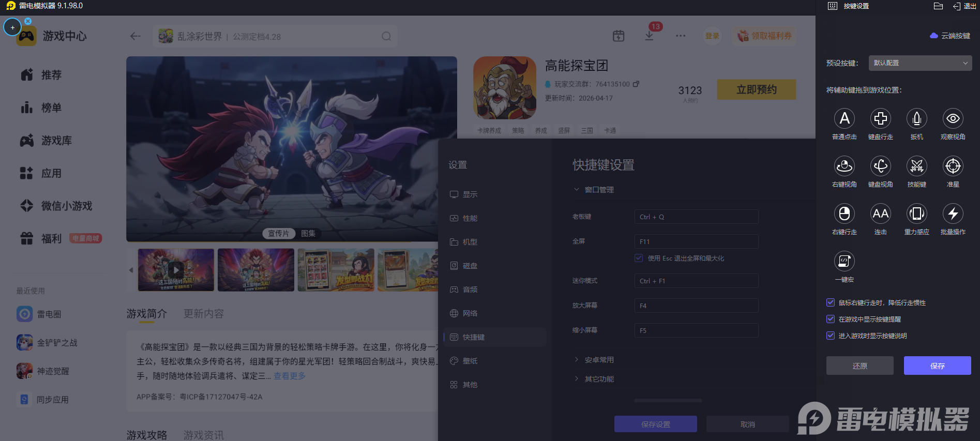Open the calendar check-in icon
The width and height of the screenshot is (980, 441).
click(619, 36)
